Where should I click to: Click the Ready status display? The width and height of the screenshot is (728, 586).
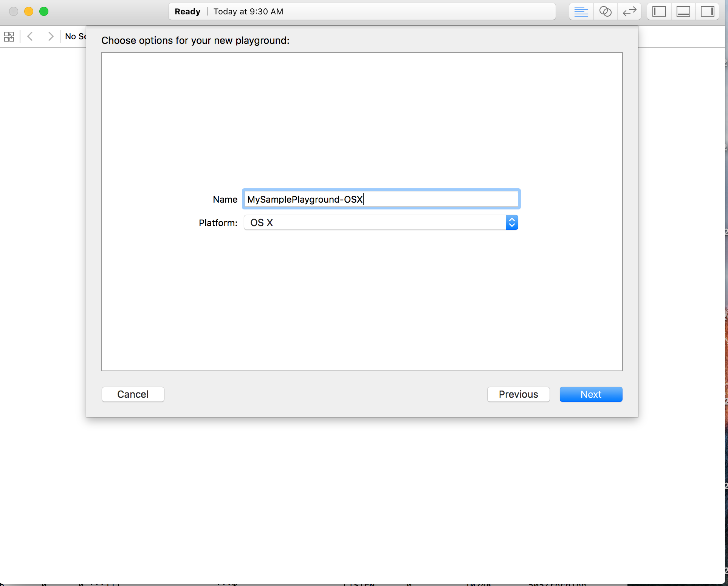pos(187,12)
